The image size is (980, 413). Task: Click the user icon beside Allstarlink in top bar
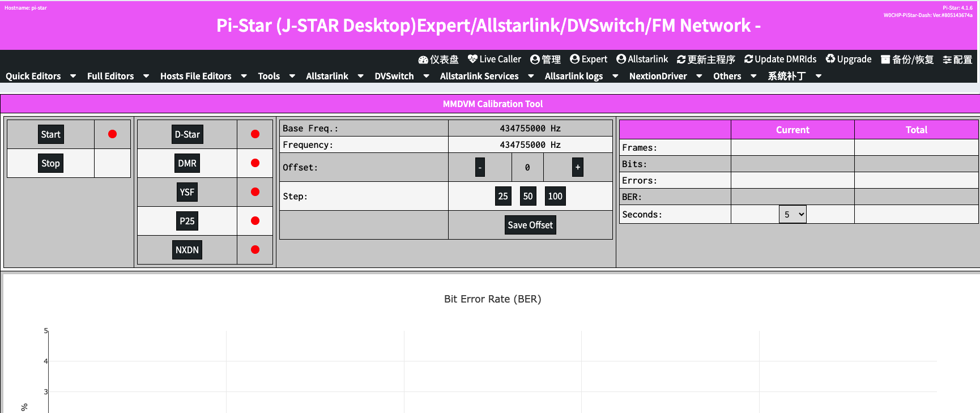[x=621, y=59]
